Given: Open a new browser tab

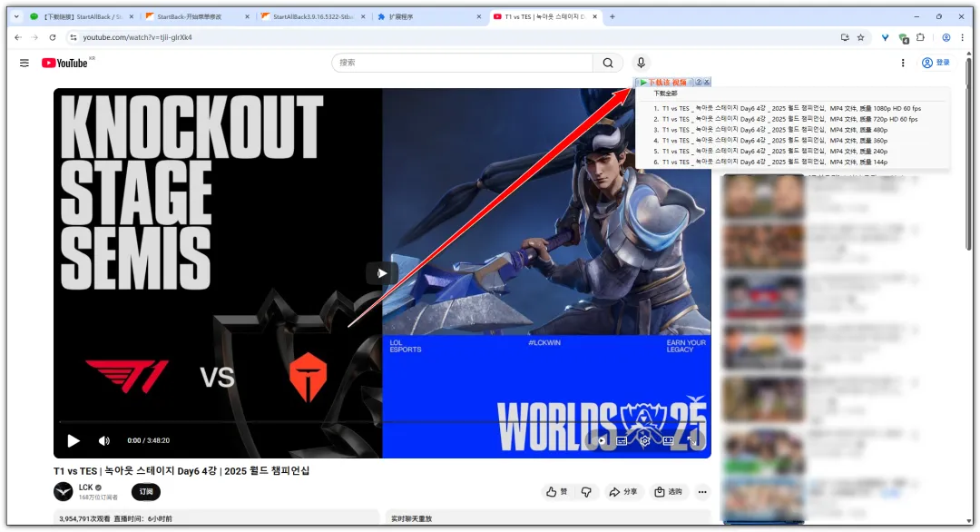Looking at the screenshot, I should 612,17.
